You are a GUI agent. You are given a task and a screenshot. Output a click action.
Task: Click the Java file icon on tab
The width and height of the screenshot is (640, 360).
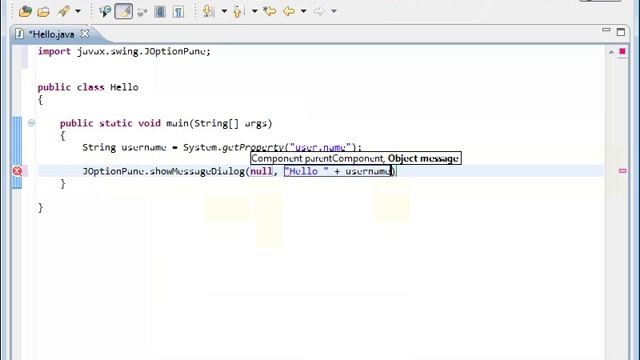20,34
